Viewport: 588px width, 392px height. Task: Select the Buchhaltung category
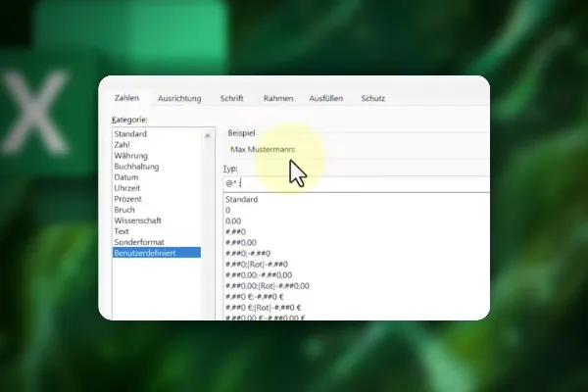coord(157,167)
